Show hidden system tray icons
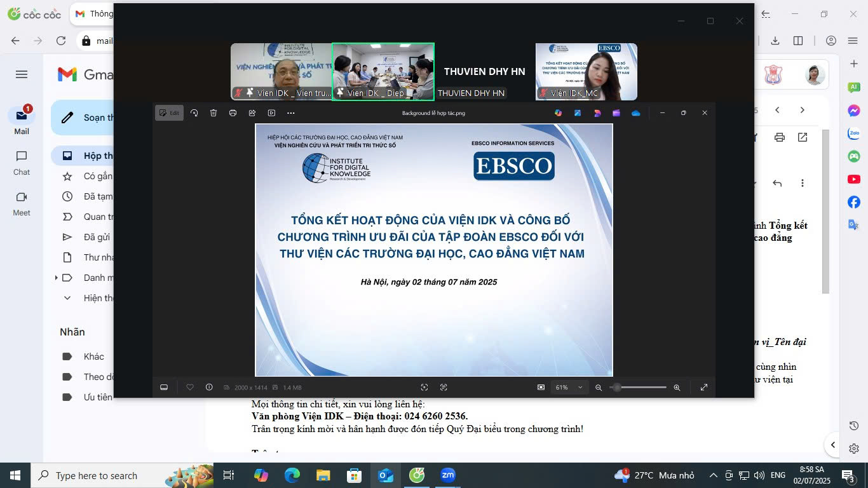The image size is (868, 488). 714,475
